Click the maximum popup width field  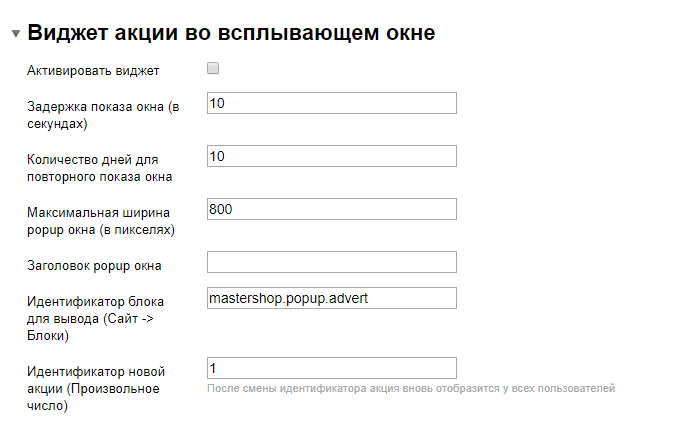(x=331, y=209)
